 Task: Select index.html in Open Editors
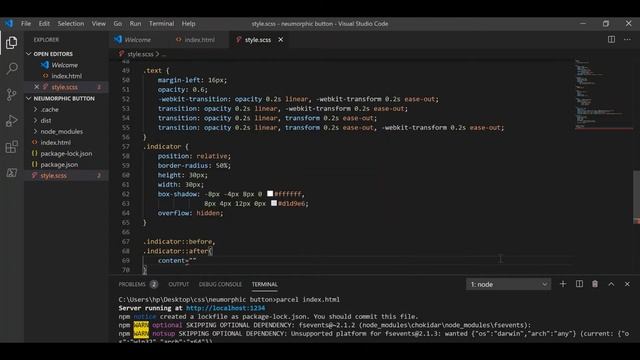coord(66,76)
